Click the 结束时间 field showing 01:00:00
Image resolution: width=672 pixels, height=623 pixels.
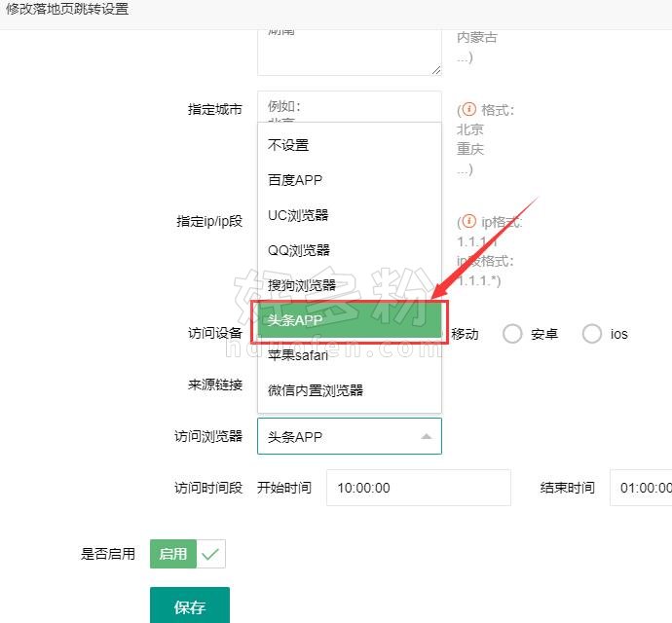point(641,488)
